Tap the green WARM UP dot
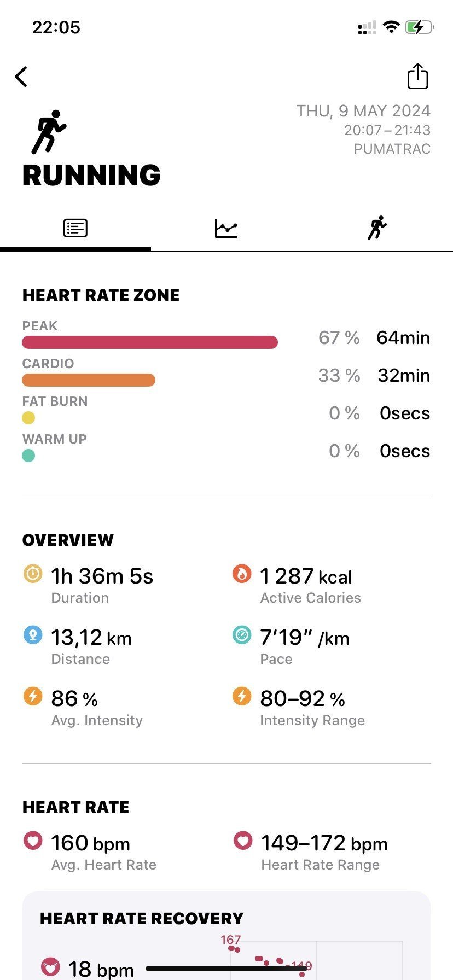Viewport: 453px width, 980px height. pos(28,456)
